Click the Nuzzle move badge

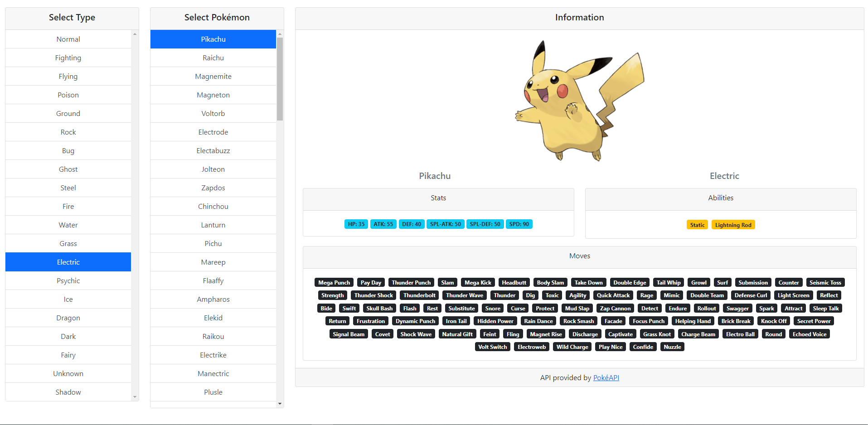(x=672, y=347)
